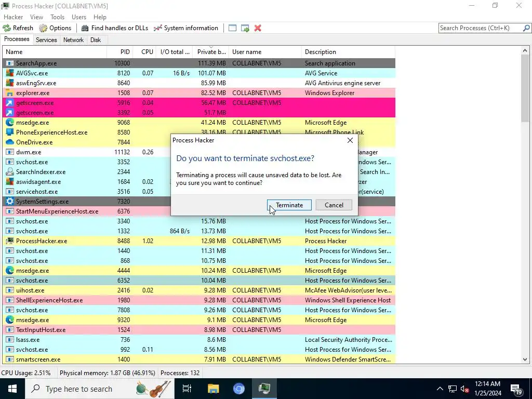Close the Process Hacker confirmation dialog
Image resolution: width=532 pixels, height=399 pixels.
coord(350,140)
